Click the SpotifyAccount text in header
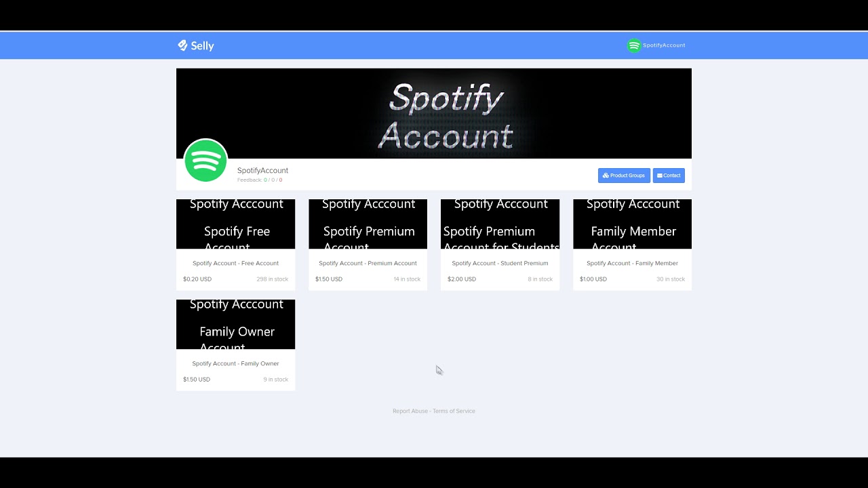868x488 pixels. [x=664, y=45]
